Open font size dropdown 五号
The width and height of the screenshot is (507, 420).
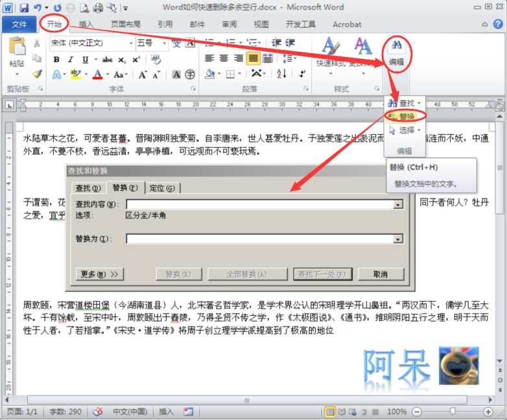pyautogui.click(x=164, y=43)
